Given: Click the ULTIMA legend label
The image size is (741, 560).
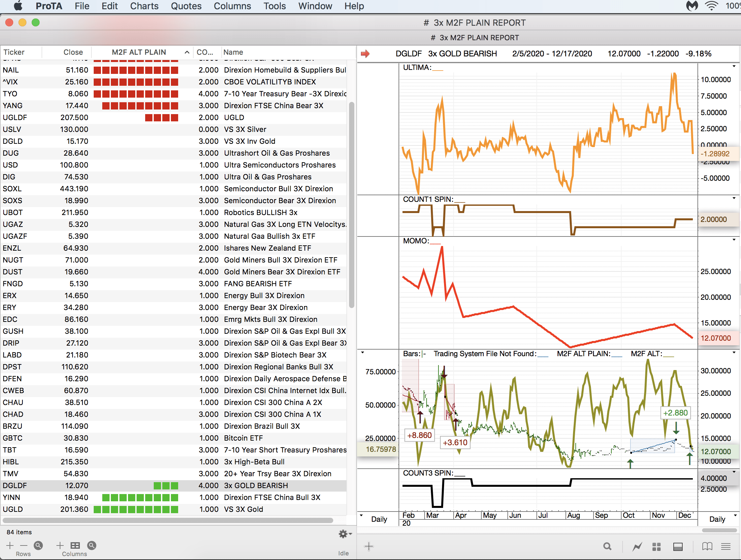Looking at the screenshot, I should [417, 67].
